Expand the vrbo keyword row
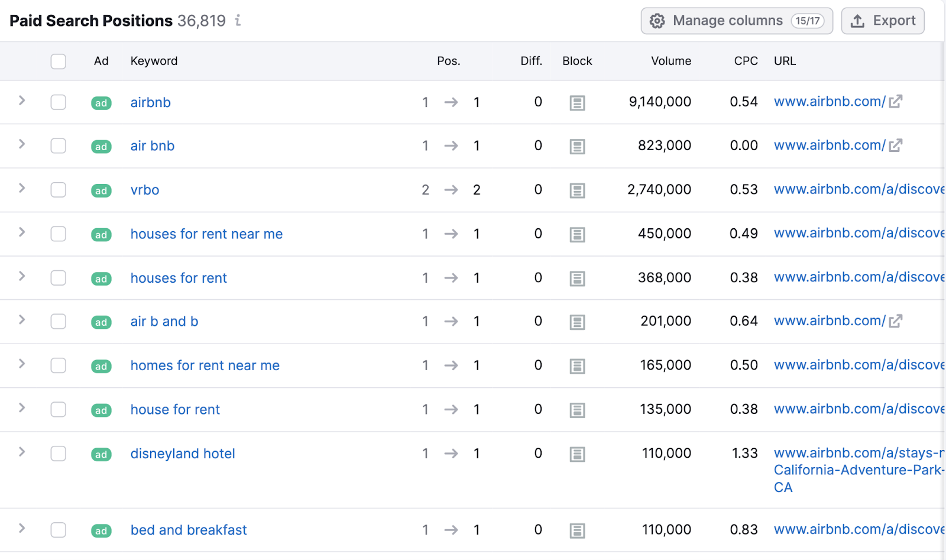Image resolution: width=946 pixels, height=560 pixels. (22, 188)
